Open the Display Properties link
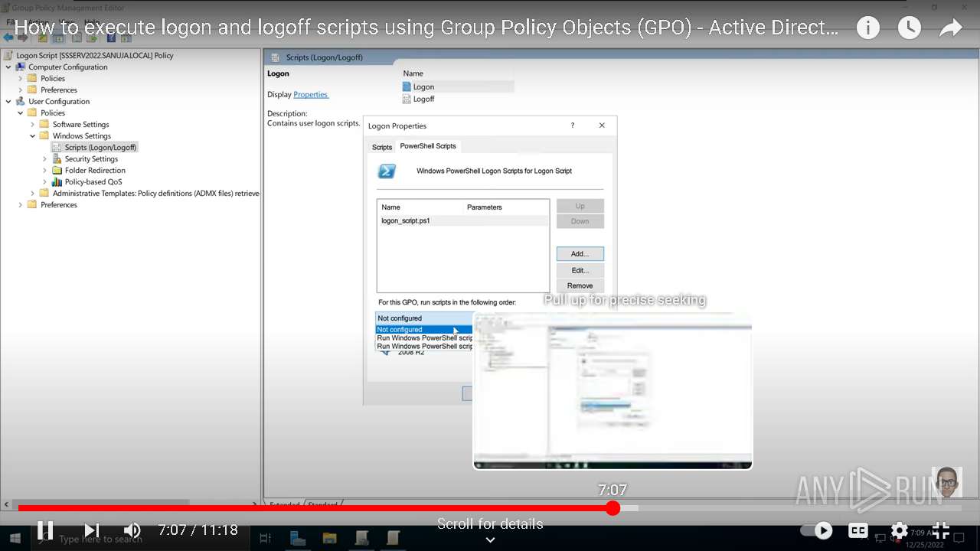 tap(311, 94)
